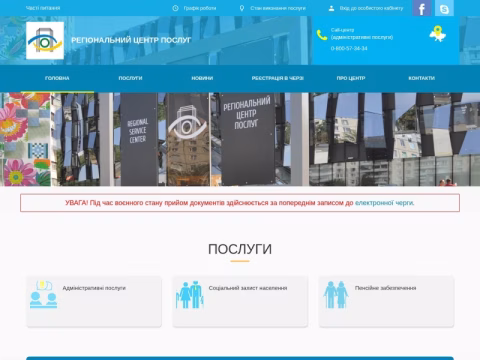This screenshot has width=480, height=360.
Task: Follow the електронної черги link in the notice
Action: pyautogui.click(x=384, y=203)
